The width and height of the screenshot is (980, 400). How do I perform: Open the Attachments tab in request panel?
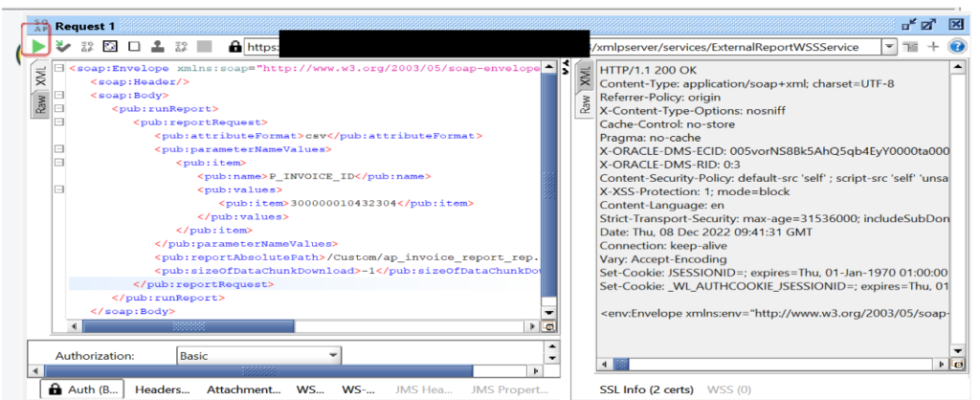243,389
